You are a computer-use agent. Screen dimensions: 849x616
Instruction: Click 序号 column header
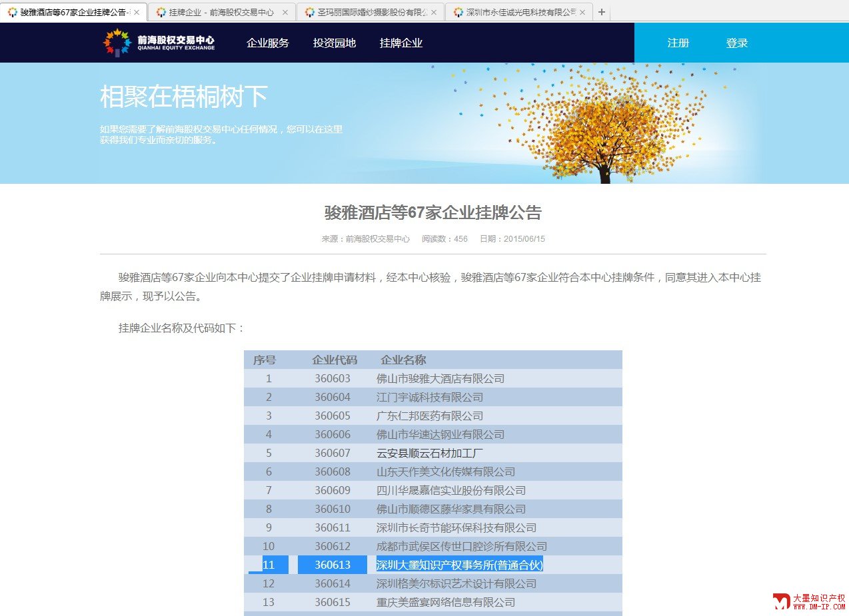coord(265,360)
